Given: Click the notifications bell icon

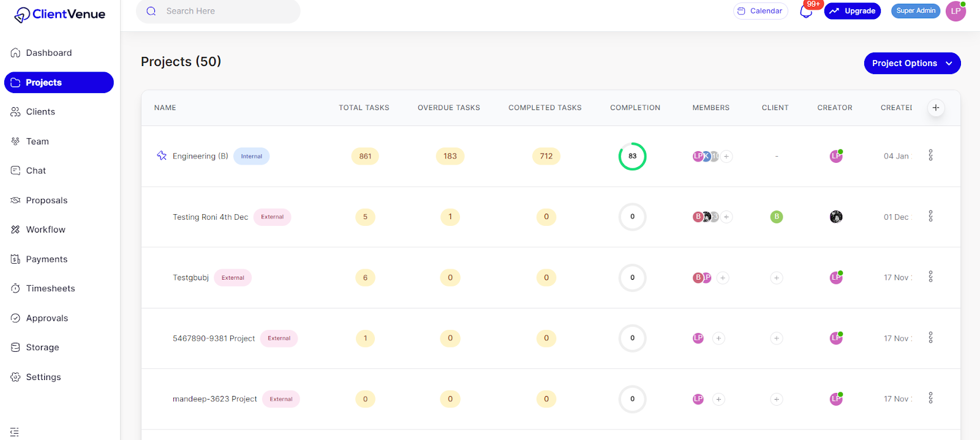Looking at the screenshot, I should tap(806, 12).
